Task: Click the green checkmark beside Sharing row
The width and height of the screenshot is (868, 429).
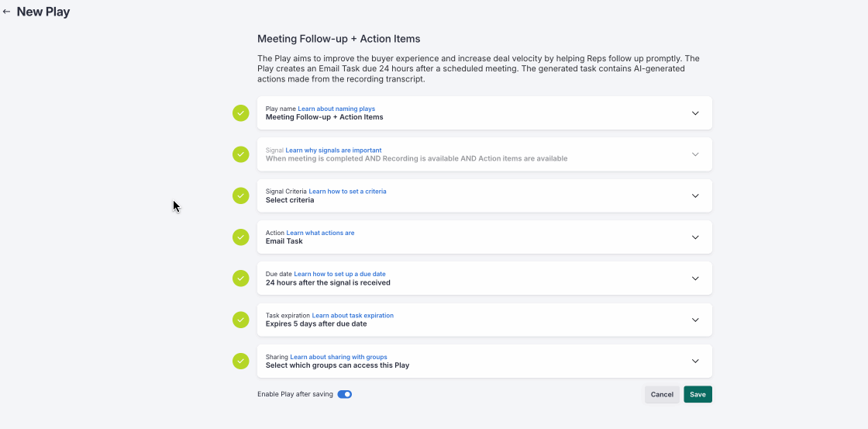Action: tap(241, 361)
